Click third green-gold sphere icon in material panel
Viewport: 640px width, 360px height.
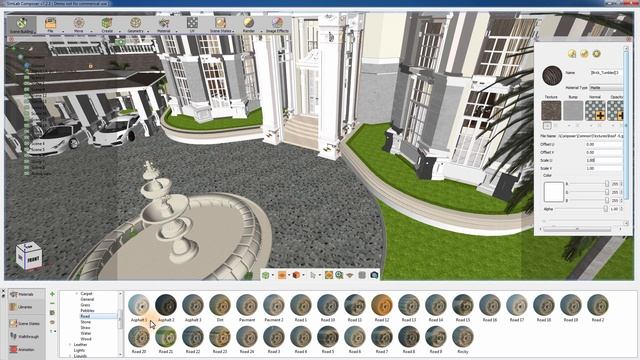coord(597,53)
